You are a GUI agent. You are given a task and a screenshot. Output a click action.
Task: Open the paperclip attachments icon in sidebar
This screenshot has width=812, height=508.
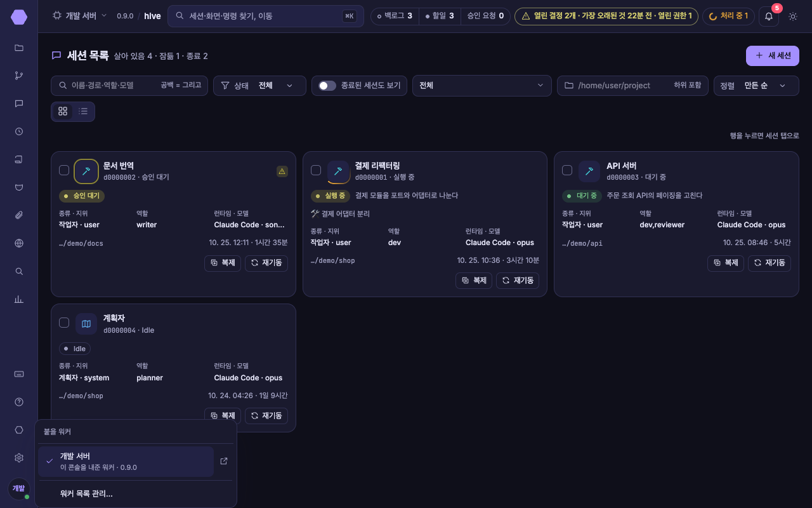pos(19,215)
